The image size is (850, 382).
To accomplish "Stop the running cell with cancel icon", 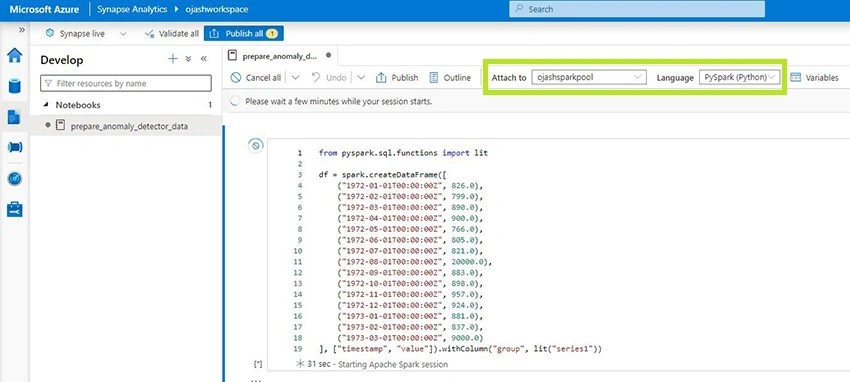I will (x=256, y=145).
